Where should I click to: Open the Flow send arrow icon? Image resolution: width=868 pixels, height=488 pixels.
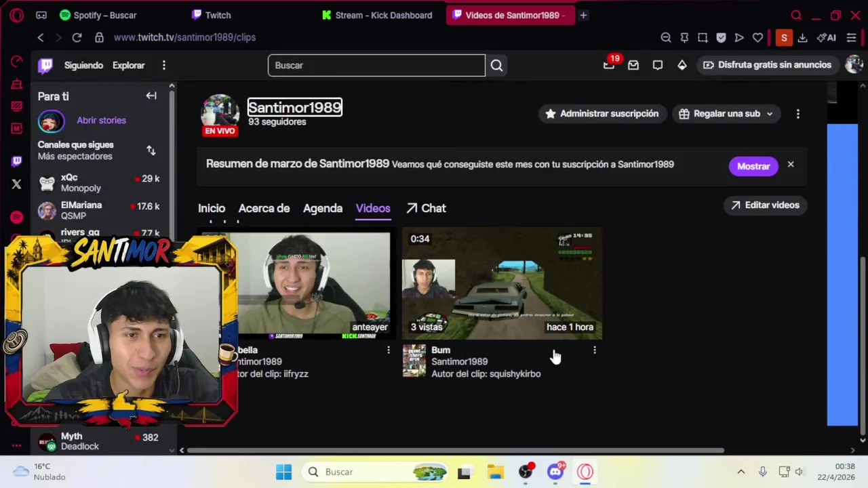[739, 37]
